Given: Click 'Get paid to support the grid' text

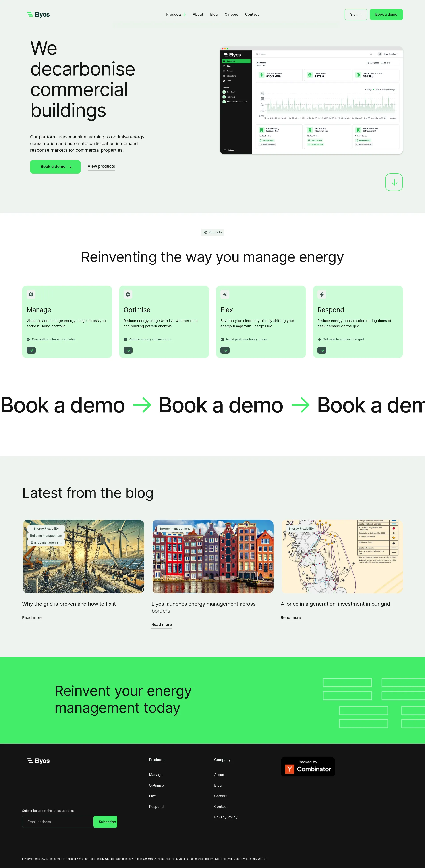Looking at the screenshot, I should point(343,339).
